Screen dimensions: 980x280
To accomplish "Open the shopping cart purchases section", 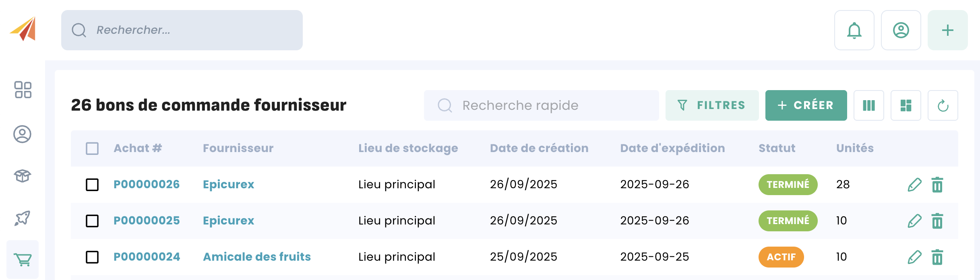I will pos(23,259).
